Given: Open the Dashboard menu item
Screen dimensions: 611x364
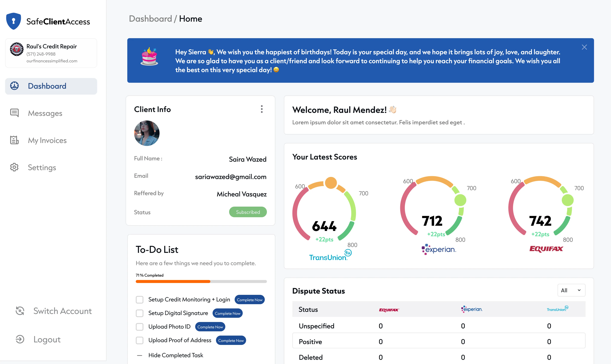Looking at the screenshot, I should tap(51, 86).
